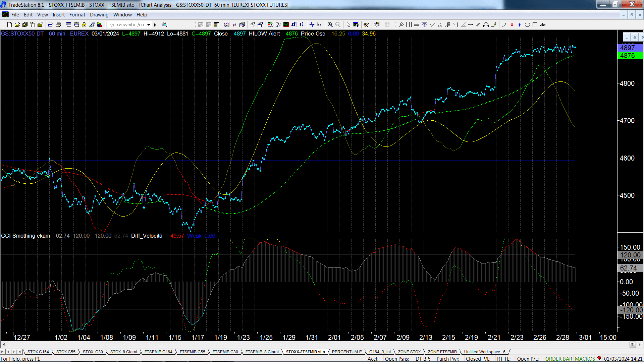
Task: Switch to the STOX C55 tab
Action: (x=66, y=352)
